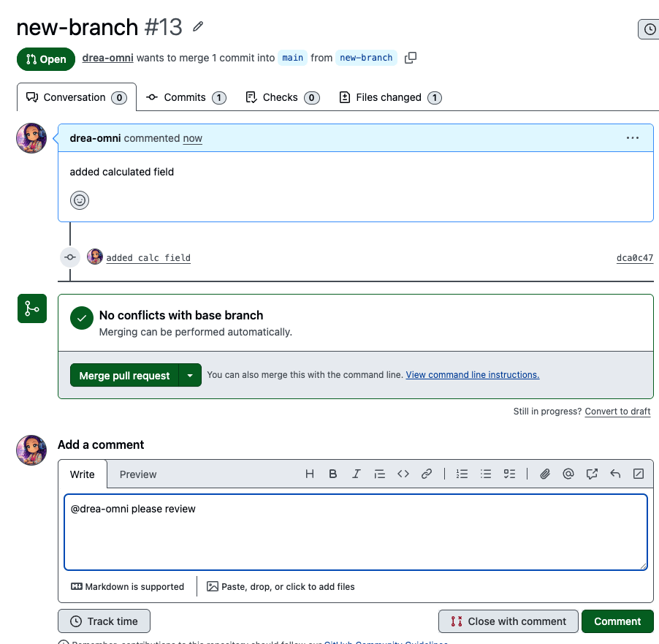Click the small avatar next to the commit

[95, 257]
